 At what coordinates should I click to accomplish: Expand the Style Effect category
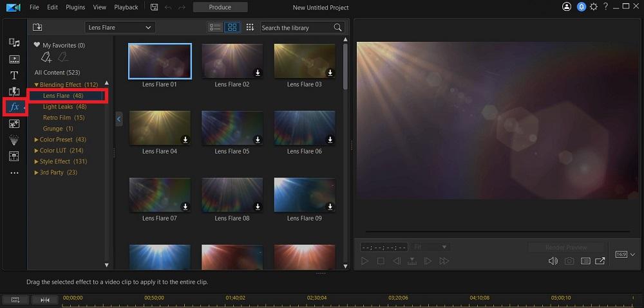(x=37, y=161)
